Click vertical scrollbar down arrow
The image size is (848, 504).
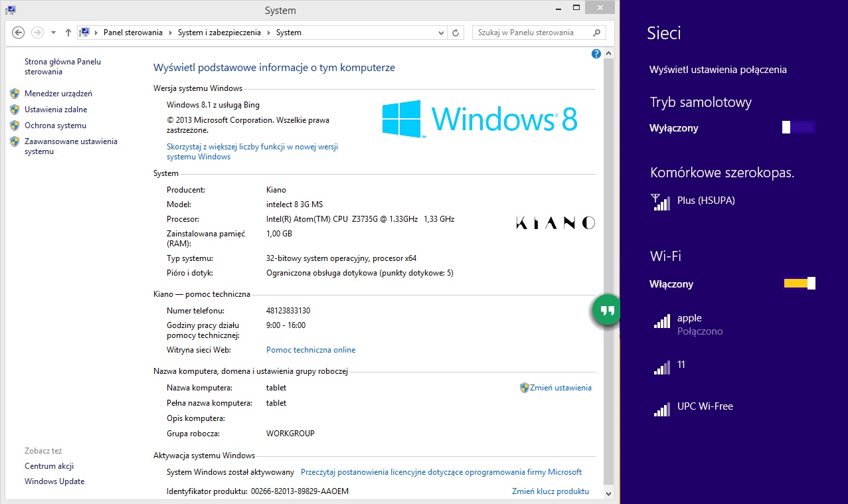tap(608, 493)
